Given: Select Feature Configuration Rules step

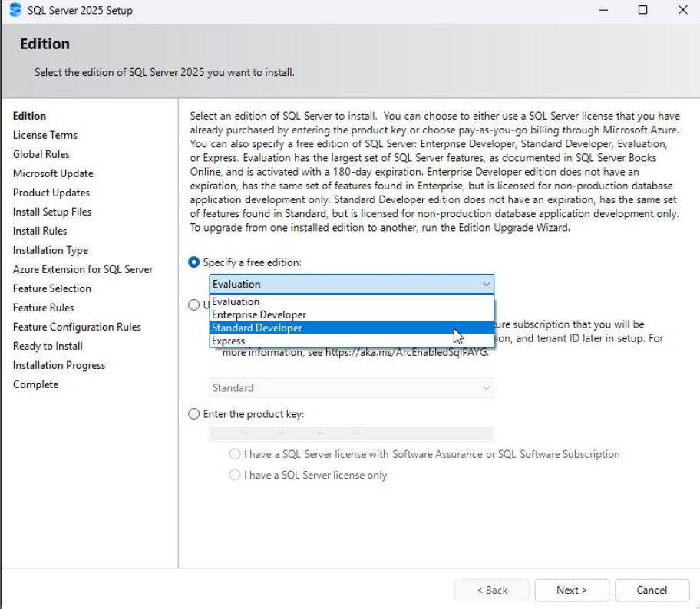Looking at the screenshot, I should pos(77,327).
